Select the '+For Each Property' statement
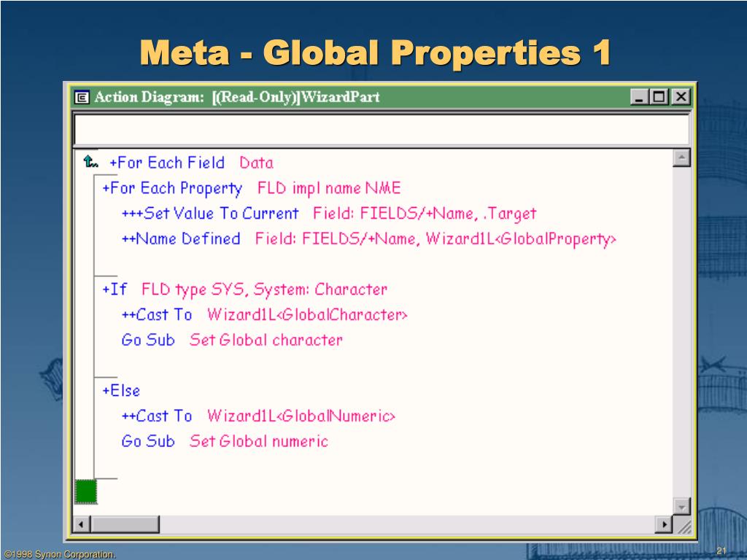 (x=172, y=189)
